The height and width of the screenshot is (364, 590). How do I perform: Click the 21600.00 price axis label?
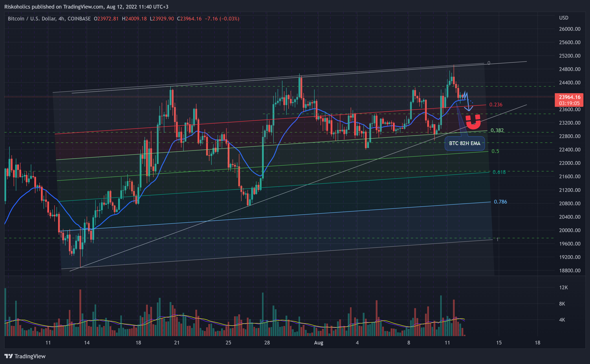coord(570,177)
